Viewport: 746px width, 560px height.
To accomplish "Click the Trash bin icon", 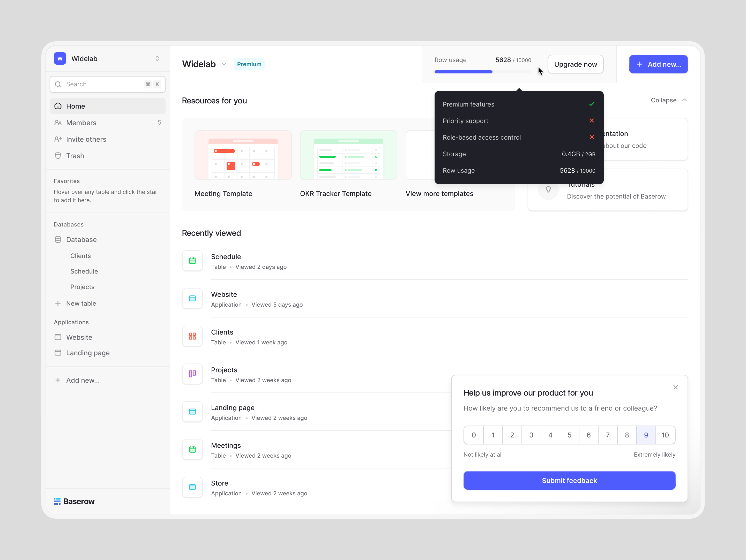I will click(x=58, y=156).
